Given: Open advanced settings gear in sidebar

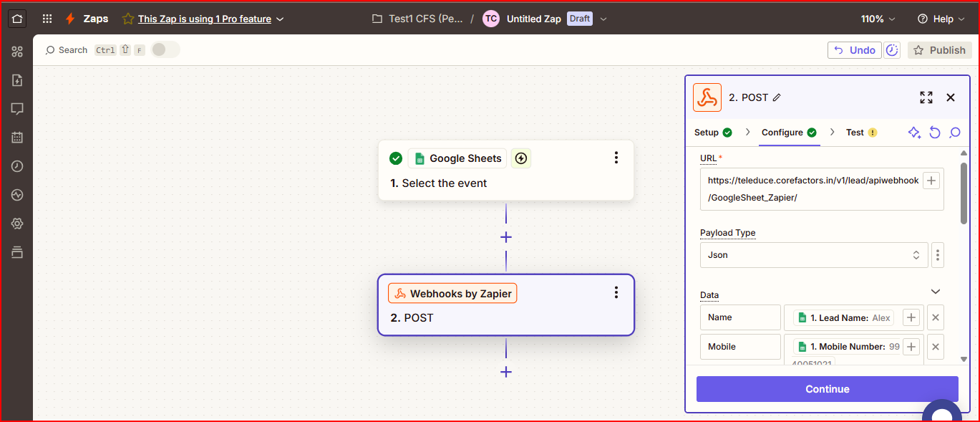Looking at the screenshot, I should coord(17,224).
